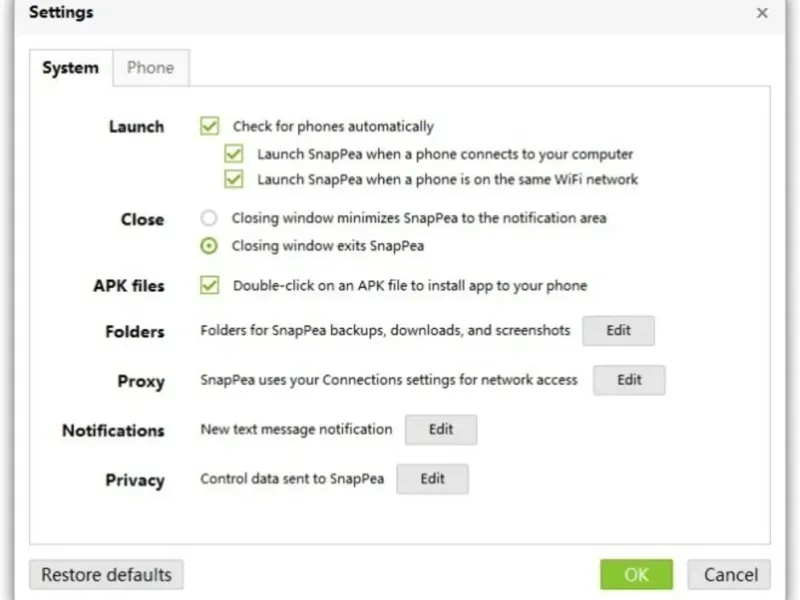Image resolution: width=800 pixels, height=600 pixels.
Task: Click Restore defaults button
Action: coord(106,575)
